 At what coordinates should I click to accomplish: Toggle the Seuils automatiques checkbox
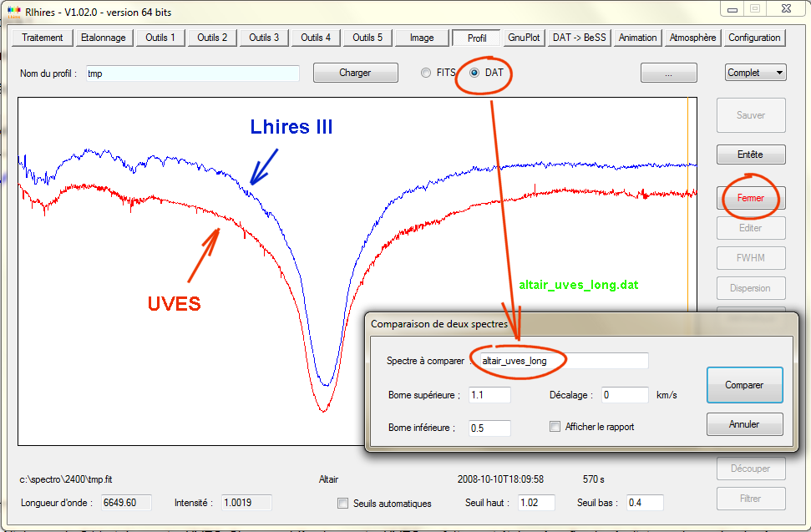(x=343, y=503)
